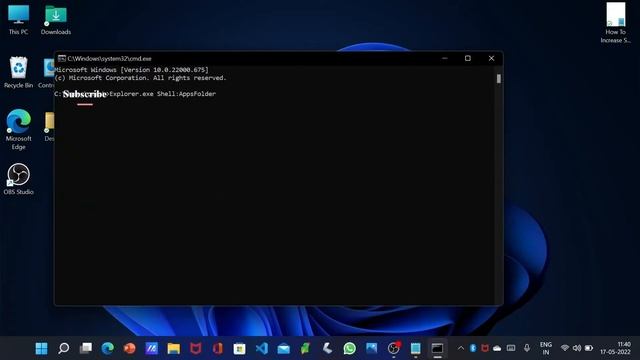Open taskbar Search

64,348
